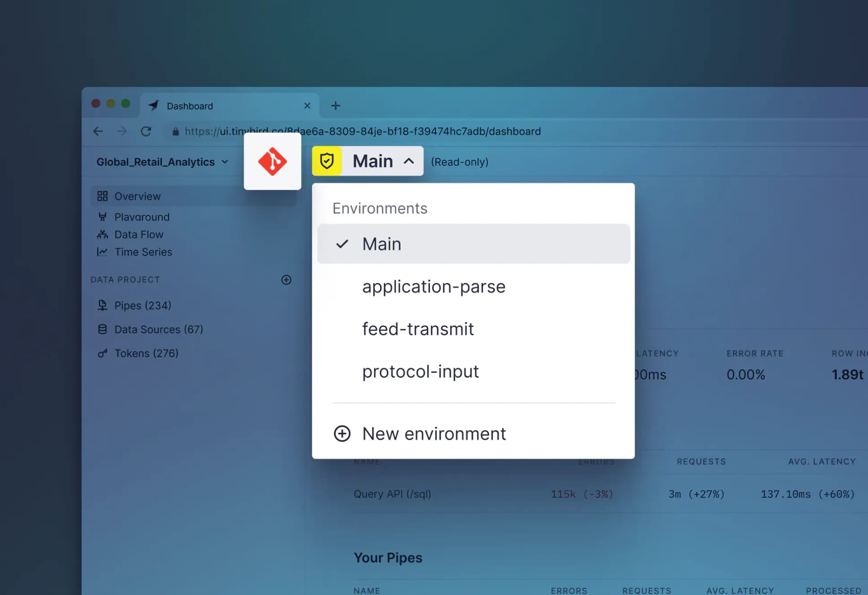Click the browser back arrow
The width and height of the screenshot is (868, 595).
coord(98,131)
